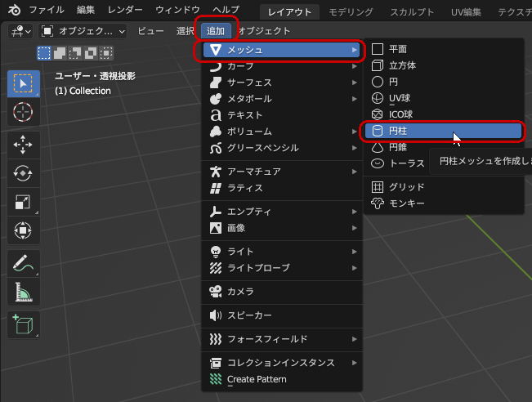Open the 選択 header menu
532x402 pixels.
(x=185, y=31)
